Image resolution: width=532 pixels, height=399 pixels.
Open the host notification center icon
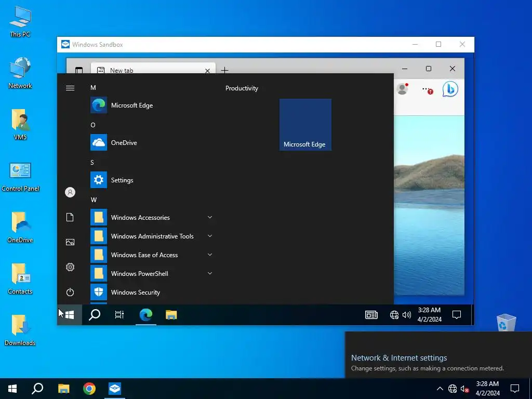[x=515, y=389]
